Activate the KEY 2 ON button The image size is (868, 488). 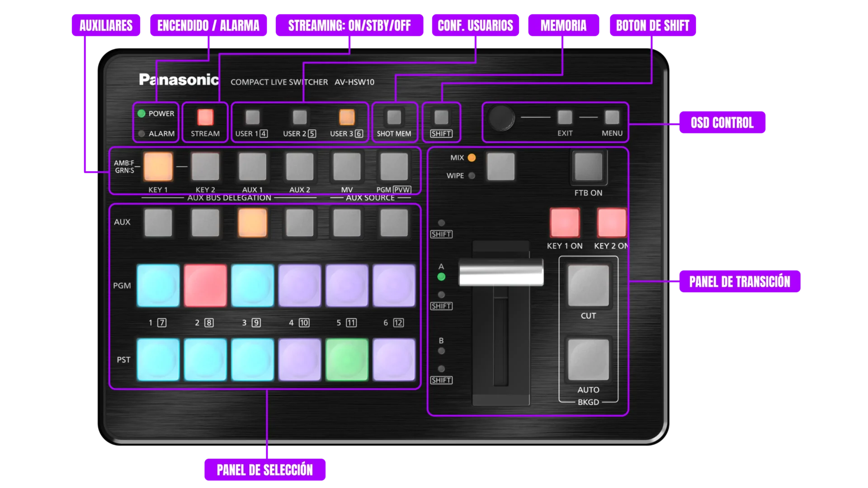coord(612,222)
